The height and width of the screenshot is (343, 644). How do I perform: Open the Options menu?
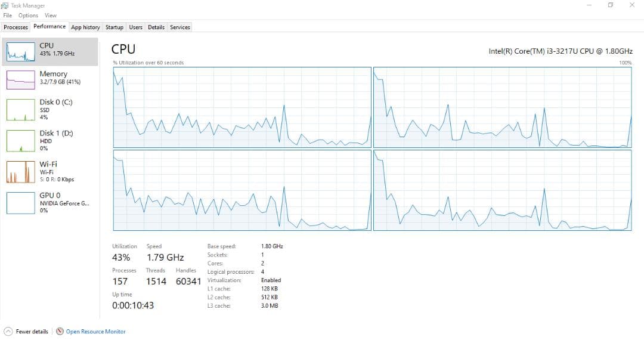[28, 16]
